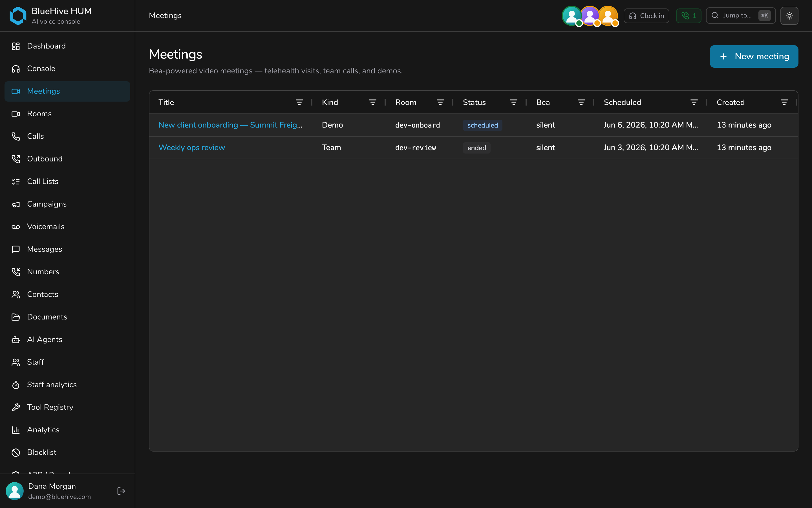The height and width of the screenshot is (508, 812).
Task: Click the Voicemails tape icon
Action: pyautogui.click(x=16, y=227)
